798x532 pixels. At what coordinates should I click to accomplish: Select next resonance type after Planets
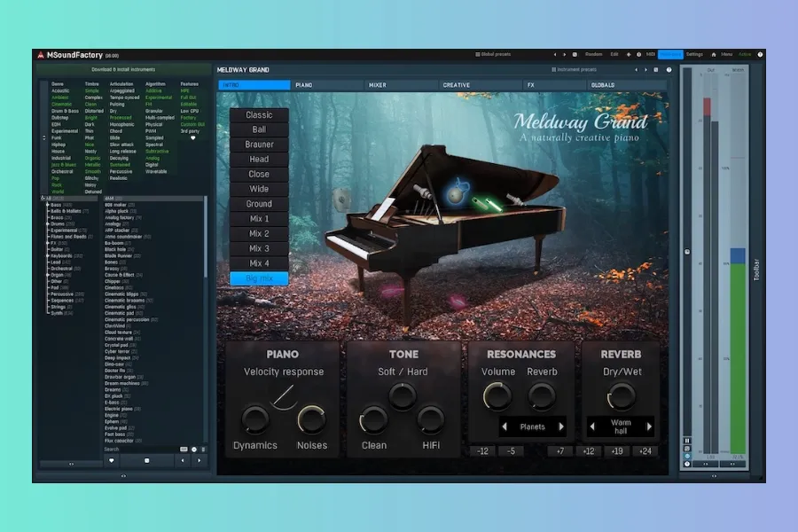tap(560, 426)
